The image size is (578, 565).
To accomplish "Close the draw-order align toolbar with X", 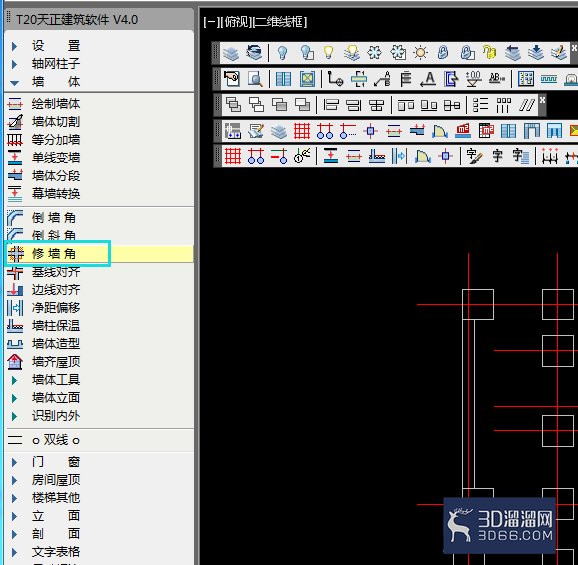I will click(542, 100).
